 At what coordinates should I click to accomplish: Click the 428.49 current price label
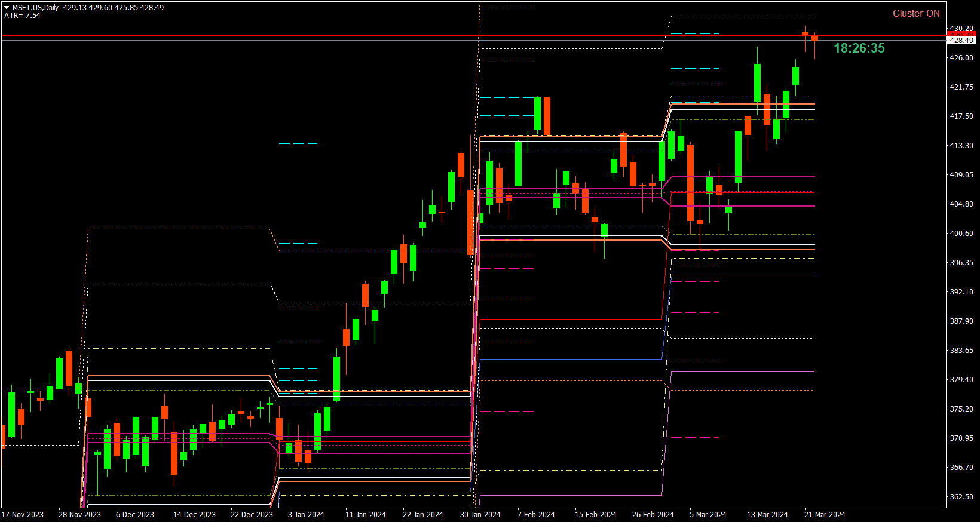click(x=961, y=40)
